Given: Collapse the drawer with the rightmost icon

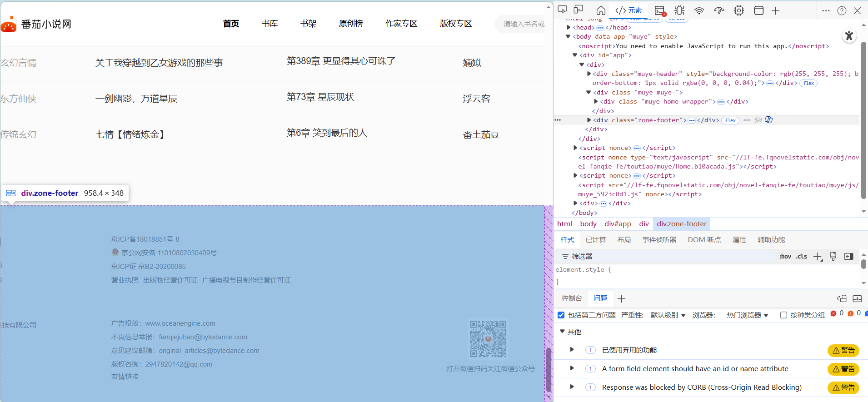Looking at the screenshot, I should coord(858,298).
